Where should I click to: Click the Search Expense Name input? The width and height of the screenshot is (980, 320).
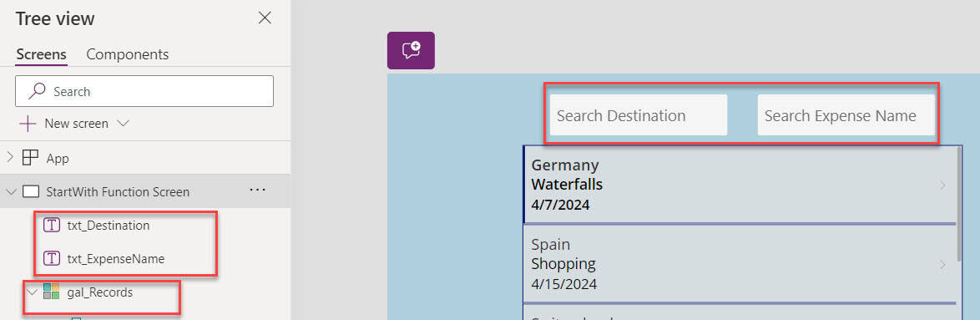click(x=846, y=115)
